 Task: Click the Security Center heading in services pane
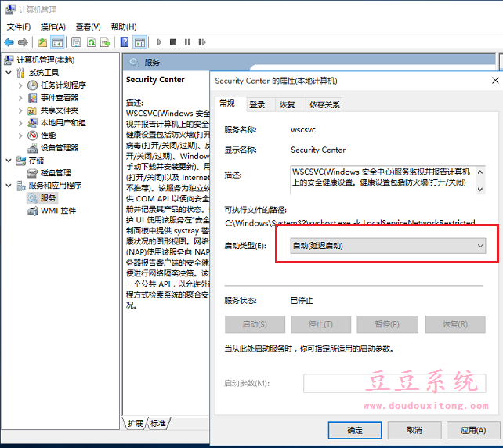click(155, 80)
